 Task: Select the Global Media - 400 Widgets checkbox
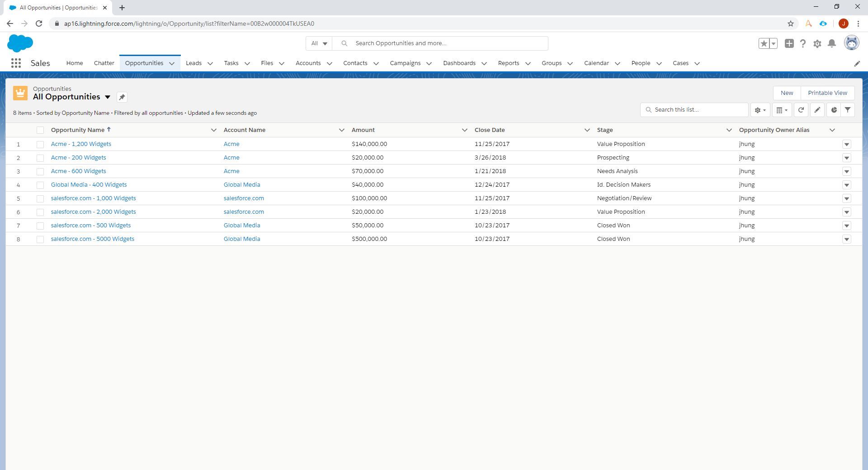pos(40,185)
